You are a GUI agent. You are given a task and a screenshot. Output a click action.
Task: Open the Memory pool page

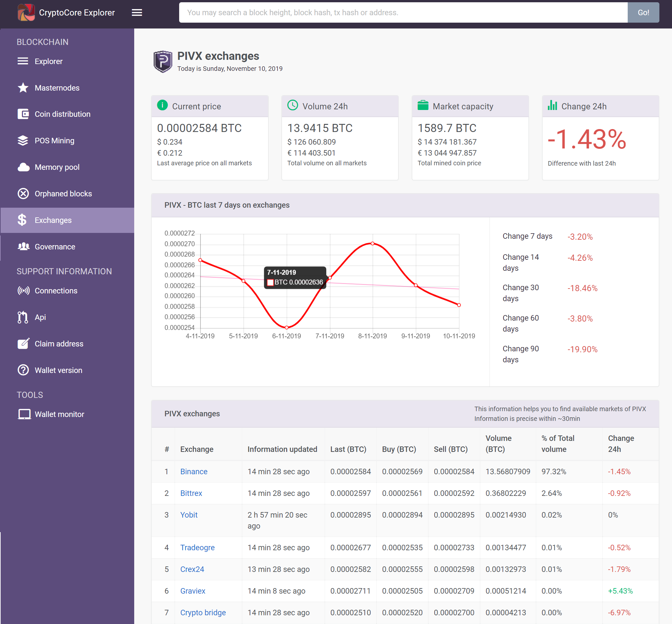coord(67,167)
